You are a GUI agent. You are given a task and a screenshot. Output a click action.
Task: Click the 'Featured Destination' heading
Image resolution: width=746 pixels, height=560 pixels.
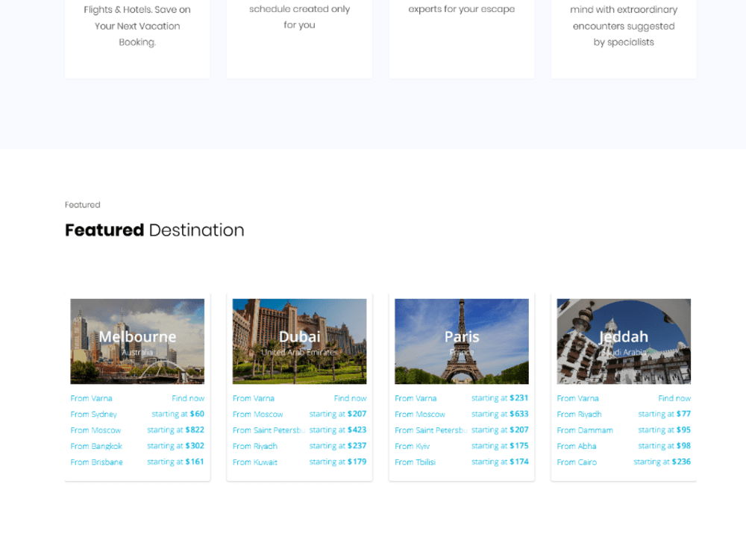coord(154,230)
